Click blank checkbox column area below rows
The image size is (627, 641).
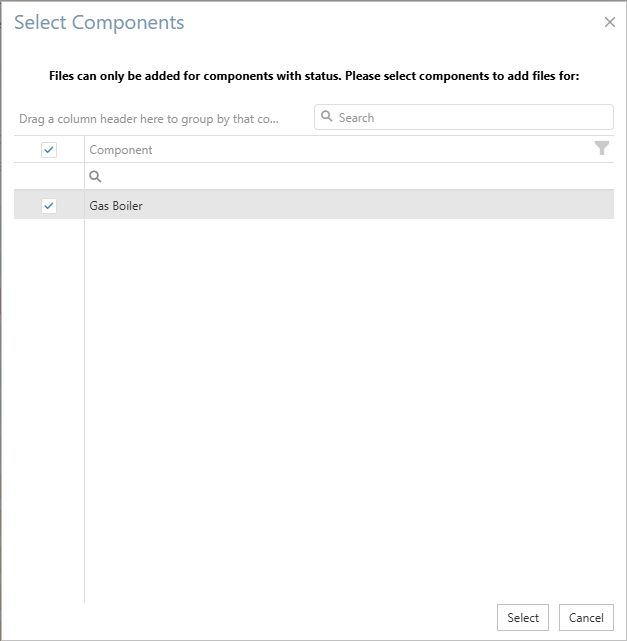point(49,400)
